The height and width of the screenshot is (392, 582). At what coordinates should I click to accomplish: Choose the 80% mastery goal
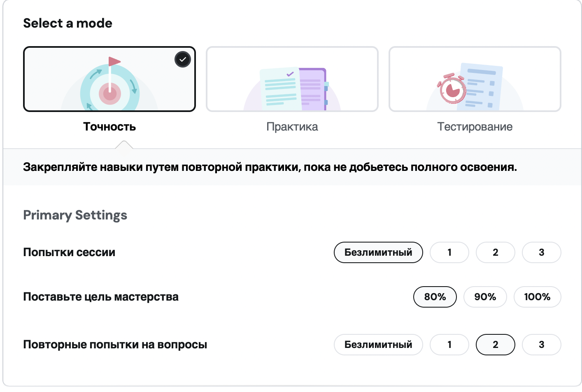[x=435, y=297]
